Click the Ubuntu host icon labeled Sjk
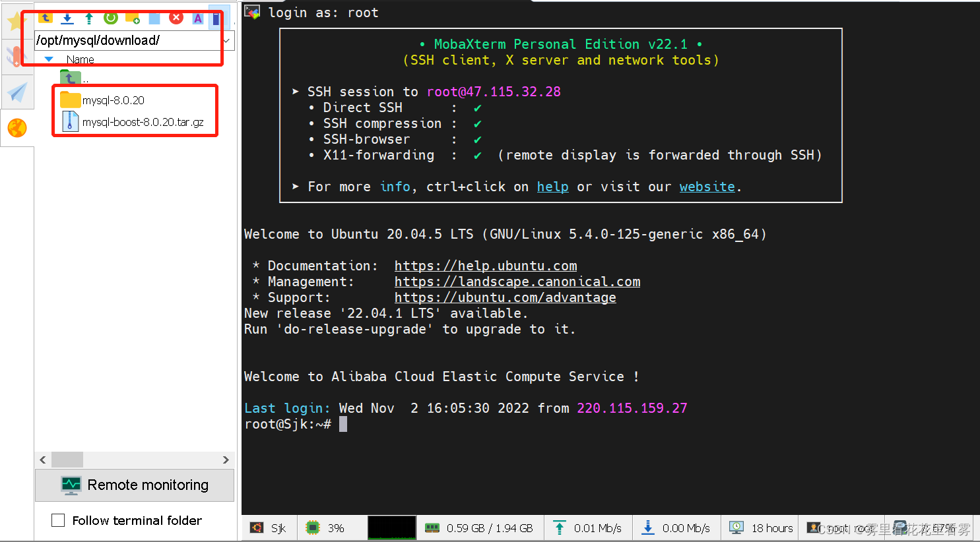 257,528
